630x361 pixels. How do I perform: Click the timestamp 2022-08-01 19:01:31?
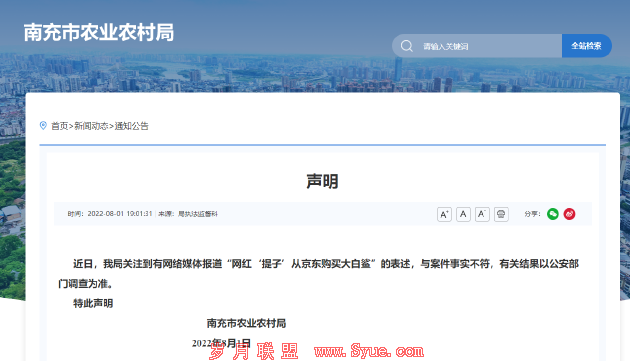click(x=120, y=214)
